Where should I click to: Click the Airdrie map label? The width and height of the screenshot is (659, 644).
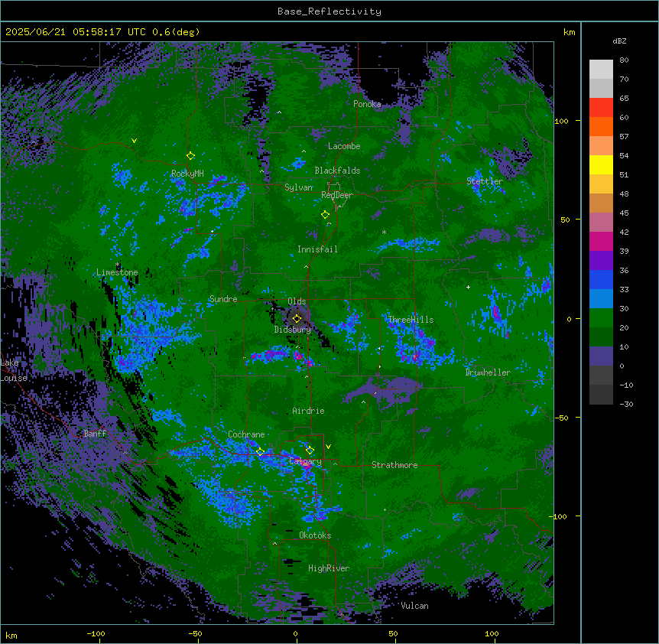point(309,411)
